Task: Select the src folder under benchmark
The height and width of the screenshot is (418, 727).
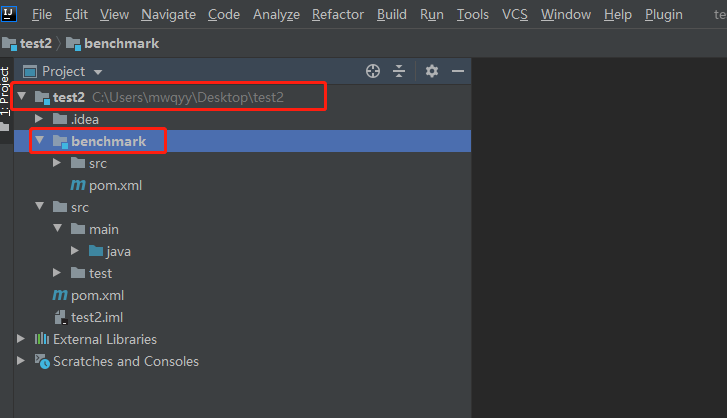Action: [98, 163]
